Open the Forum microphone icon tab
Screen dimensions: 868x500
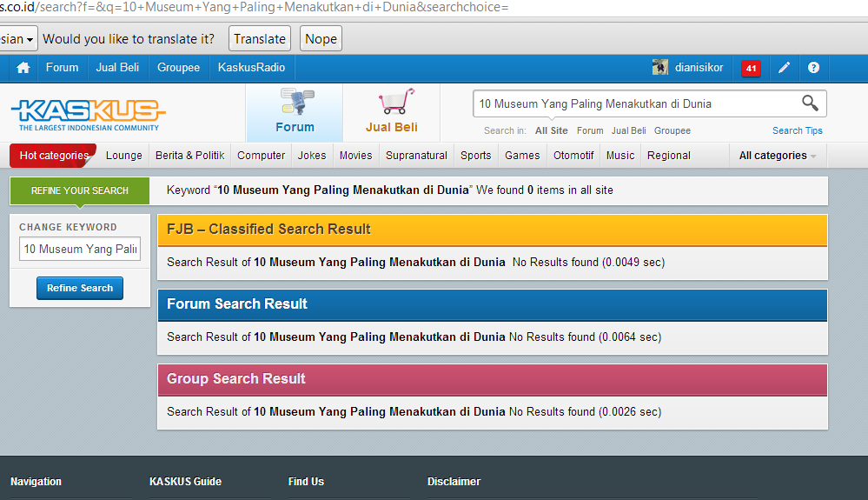pyautogui.click(x=295, y=112)
